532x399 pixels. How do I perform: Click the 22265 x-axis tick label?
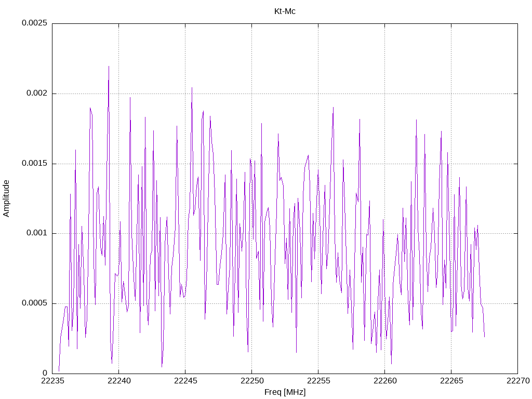[451, 381]
